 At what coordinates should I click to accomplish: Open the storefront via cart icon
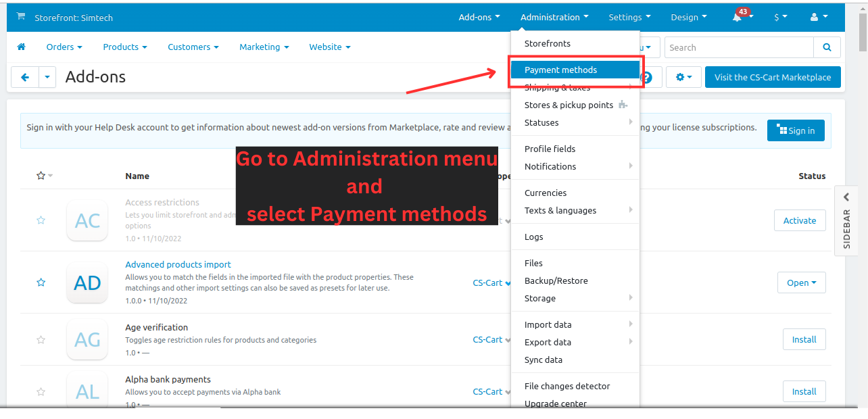click(20, 17)
